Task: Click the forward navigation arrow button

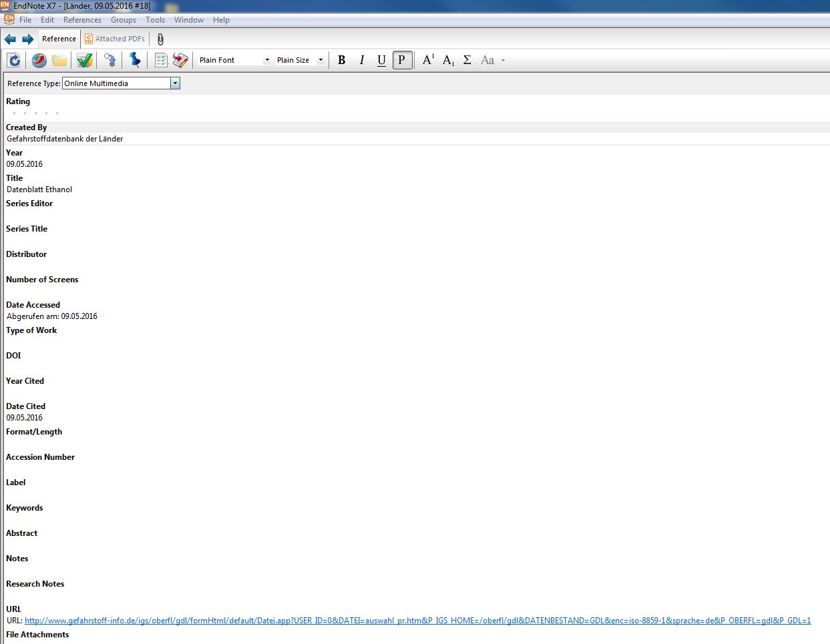Action: pyautogui.click(x=28, y=39)
